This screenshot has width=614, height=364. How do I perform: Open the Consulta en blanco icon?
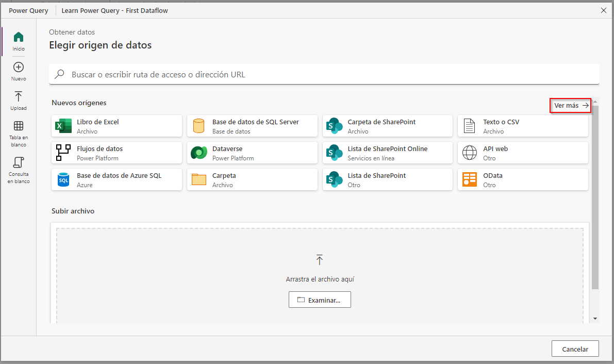(x=19, y=162)
